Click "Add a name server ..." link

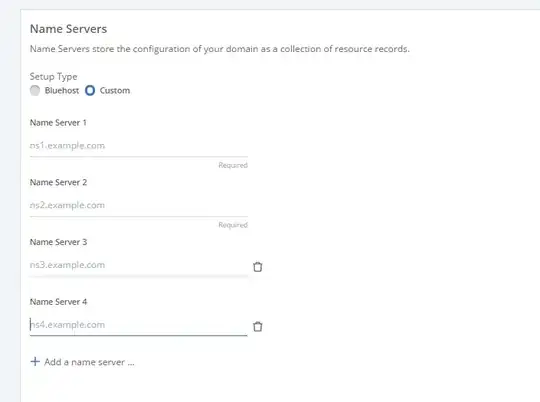tap(89, 362)
